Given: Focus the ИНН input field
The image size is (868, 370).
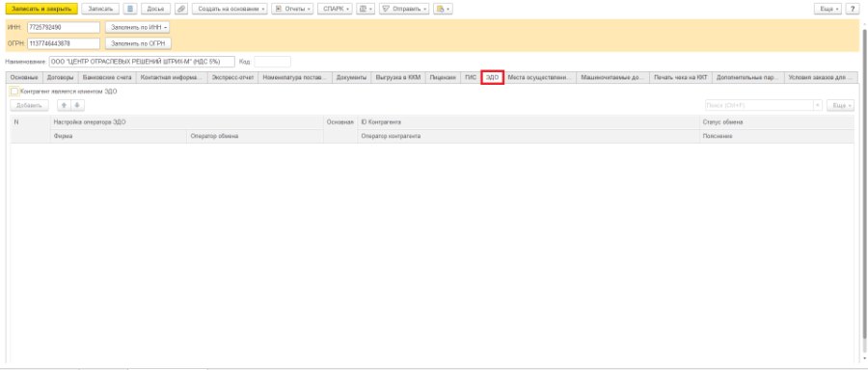Looking at the screenshot, I should [x=63, y=27].
